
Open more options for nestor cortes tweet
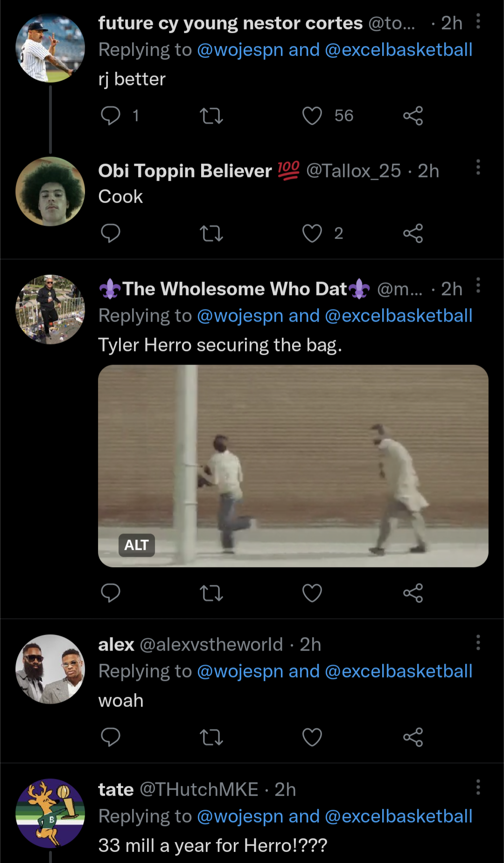(478, 21)
